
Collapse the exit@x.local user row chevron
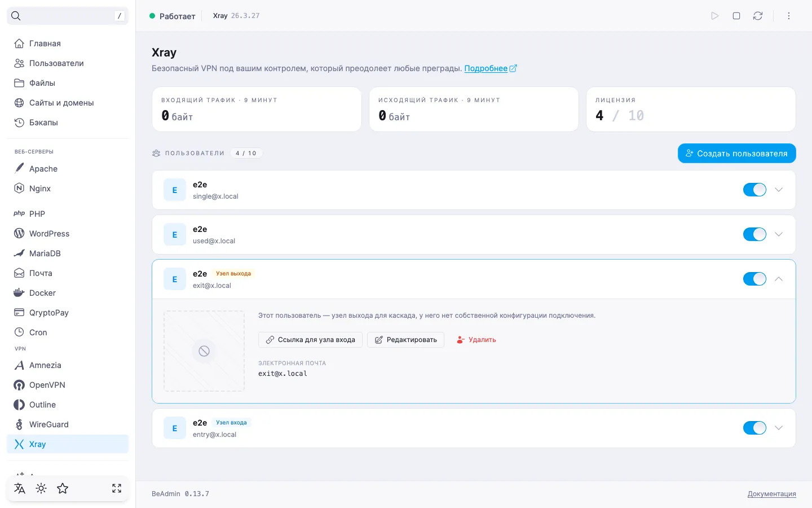click(779, 279)
